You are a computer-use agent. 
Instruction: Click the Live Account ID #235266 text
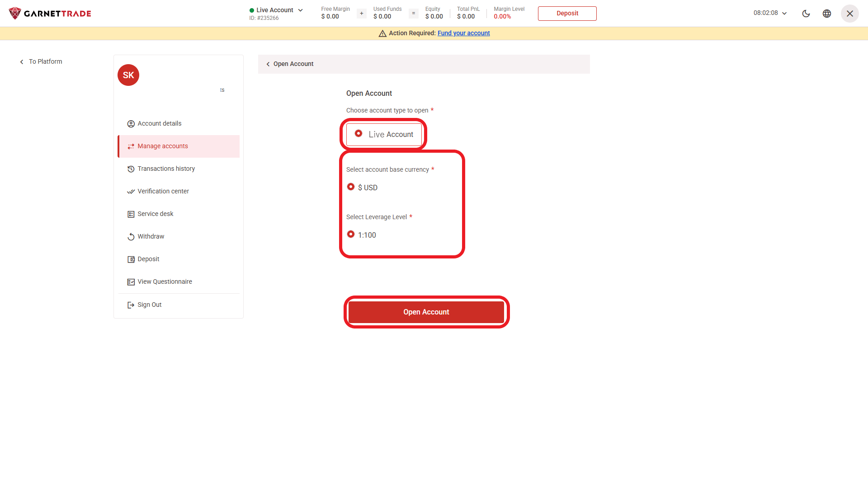click(x=264, y=18)
